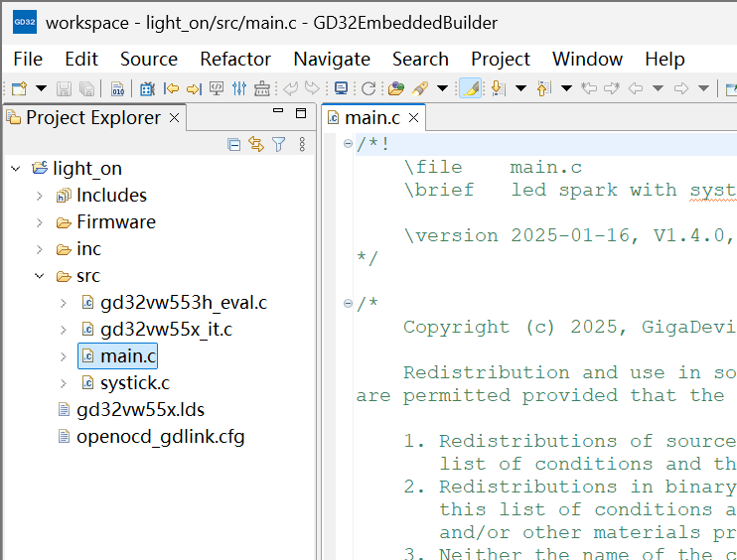
Task: Open the Search flashlight dropdown arrow
Action: point(442,88)
